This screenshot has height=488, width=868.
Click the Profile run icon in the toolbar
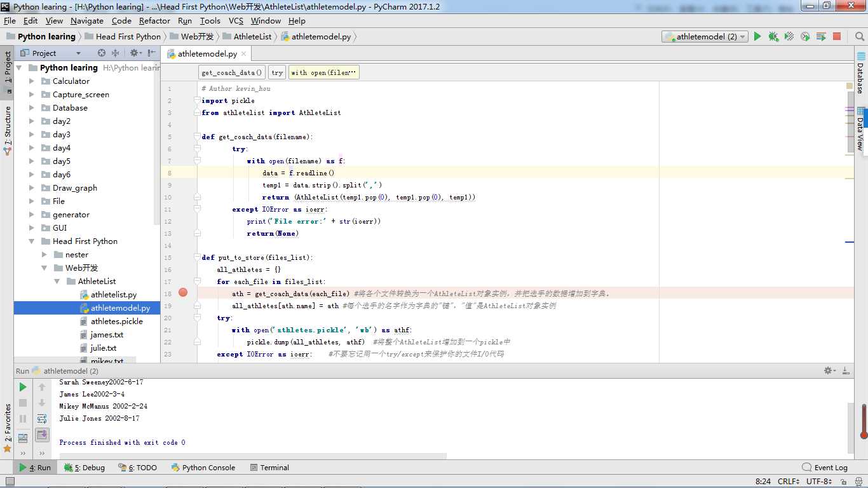[x=805, y=37]
